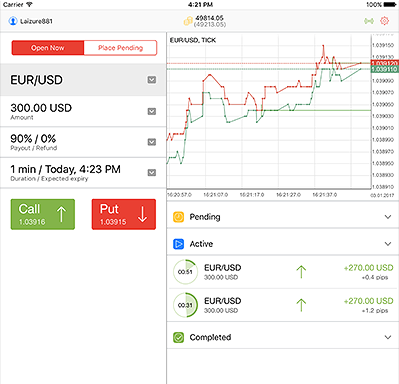Viewport: 399px width, 384px height.
Task: Tap the 00:31 countdown timer circle
Action: click(x=185, y=305)
